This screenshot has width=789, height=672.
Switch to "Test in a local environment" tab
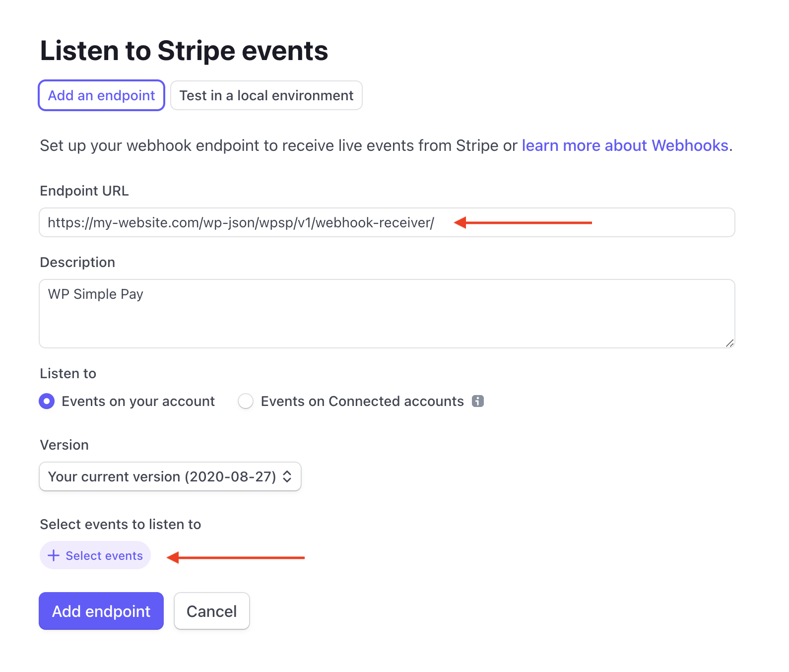[266, 95]
